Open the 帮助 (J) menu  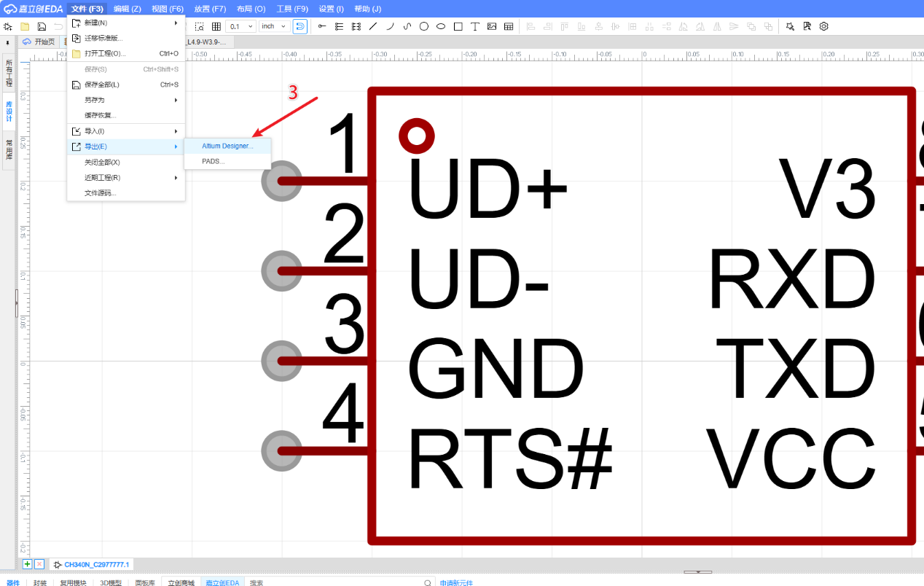367,9
